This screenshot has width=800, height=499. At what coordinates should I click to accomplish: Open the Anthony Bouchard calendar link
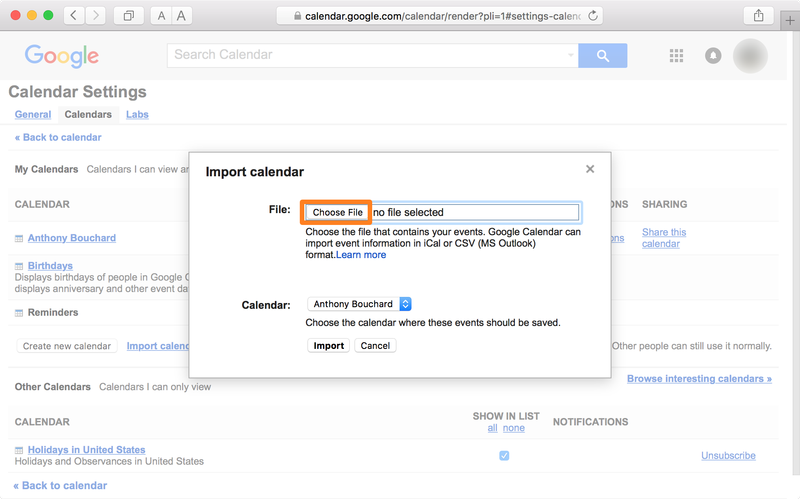[72, 238]
